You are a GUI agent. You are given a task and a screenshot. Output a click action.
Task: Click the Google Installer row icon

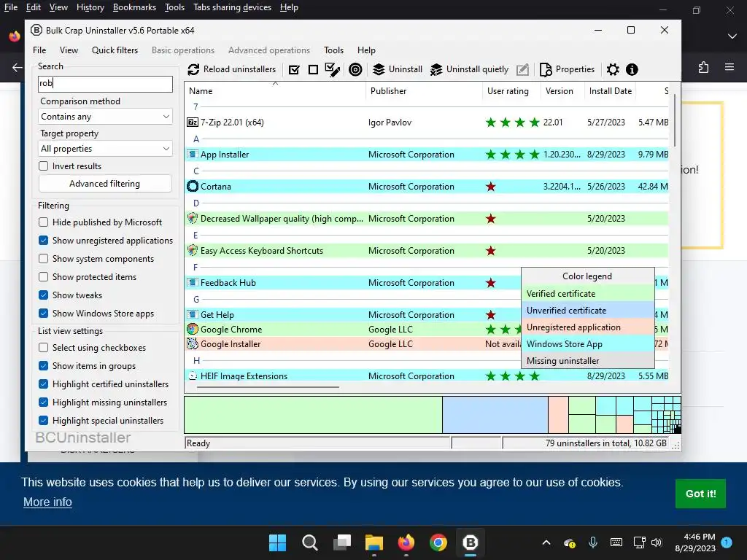coord(193,344)
